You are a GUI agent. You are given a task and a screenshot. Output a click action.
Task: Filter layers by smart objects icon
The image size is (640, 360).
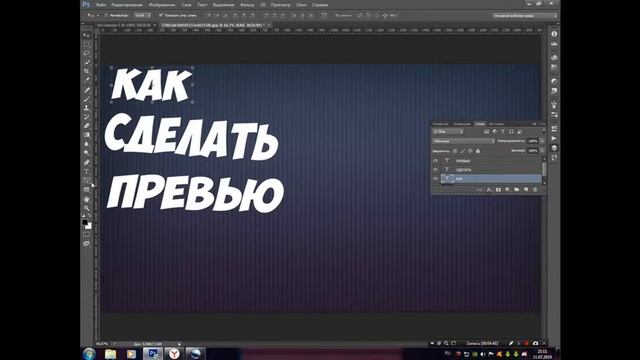coord(520,131)
